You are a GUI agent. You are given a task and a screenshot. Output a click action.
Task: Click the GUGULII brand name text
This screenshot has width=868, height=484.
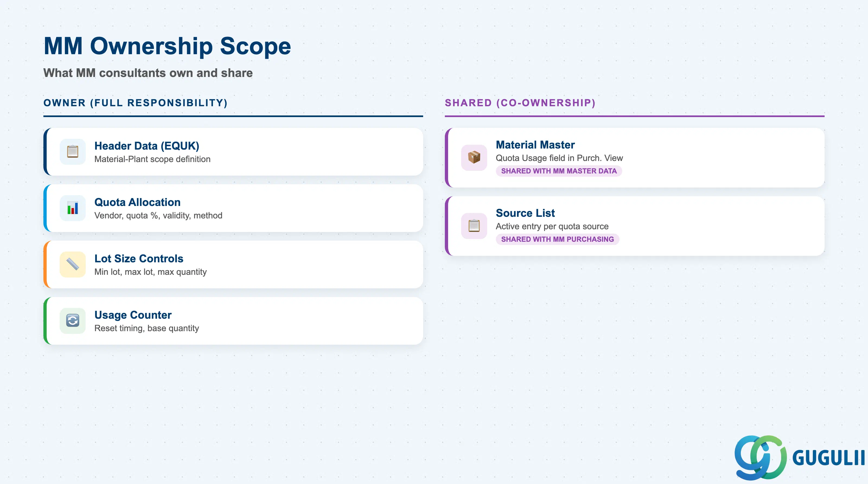828,458
